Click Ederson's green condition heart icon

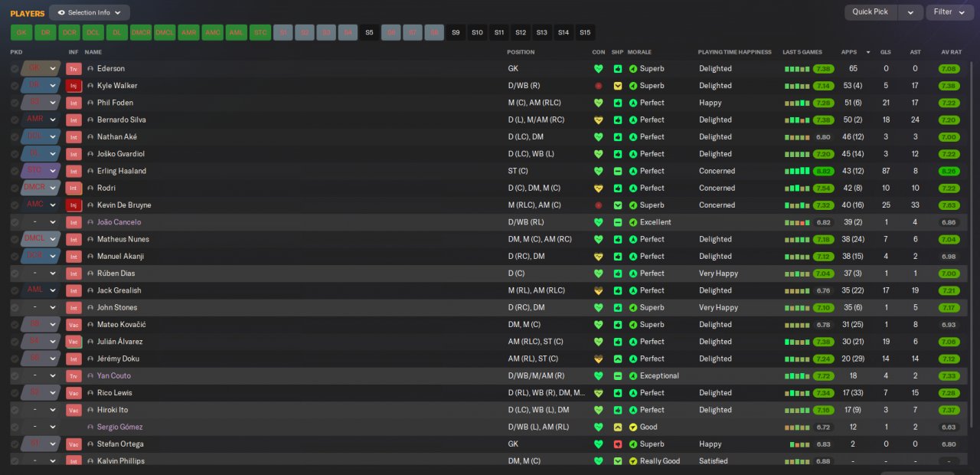[x=599, y=69]
